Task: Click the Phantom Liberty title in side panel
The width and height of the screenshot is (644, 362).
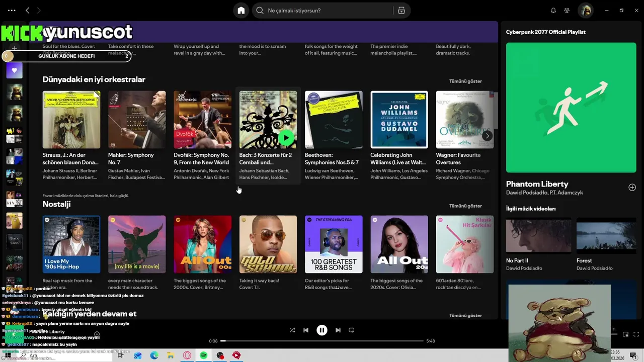Action: (537, 184)
